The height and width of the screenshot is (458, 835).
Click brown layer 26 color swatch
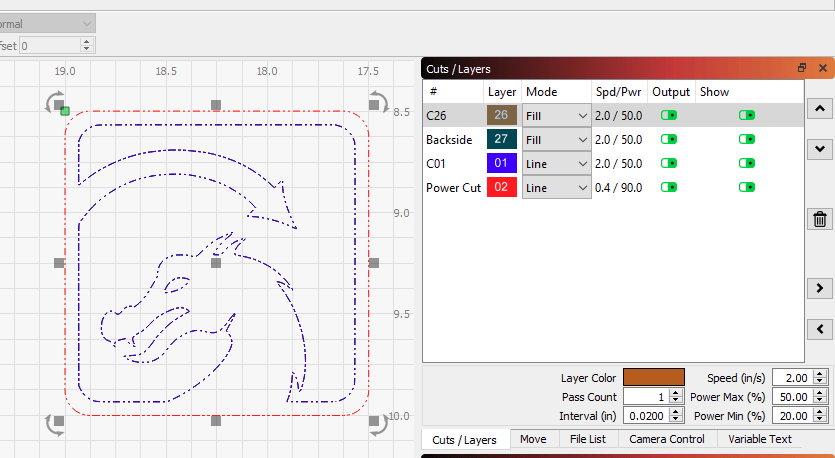(502, 115)
